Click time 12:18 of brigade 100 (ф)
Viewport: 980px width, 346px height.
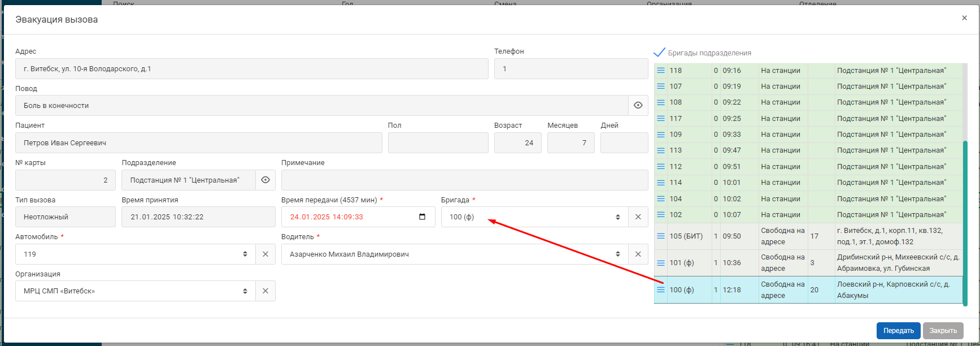731,290
